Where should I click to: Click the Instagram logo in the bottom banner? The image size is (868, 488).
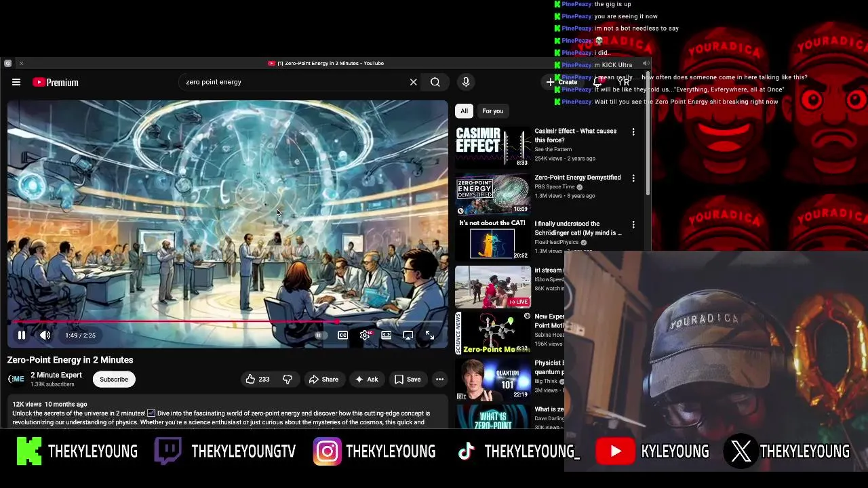[x=327, y=451]
